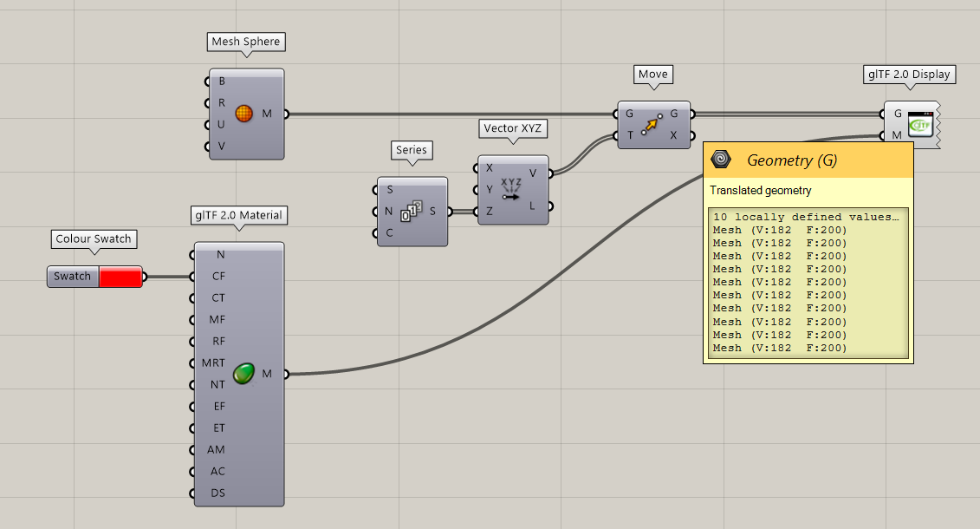This screenshot has height=529, width=980.
Task: Click the L output of Vector XYZ
Action: click(x=533, y=206)
